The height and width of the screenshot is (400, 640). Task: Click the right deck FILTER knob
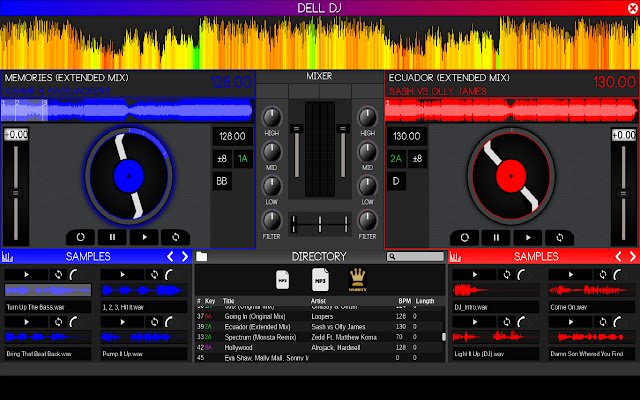(367, 220)
